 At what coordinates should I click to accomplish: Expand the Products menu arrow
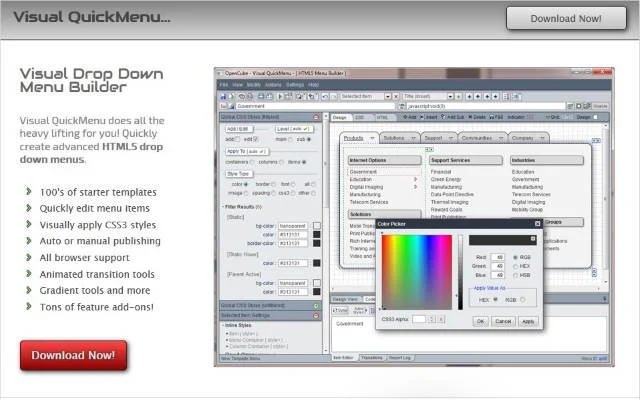point(372,138)
